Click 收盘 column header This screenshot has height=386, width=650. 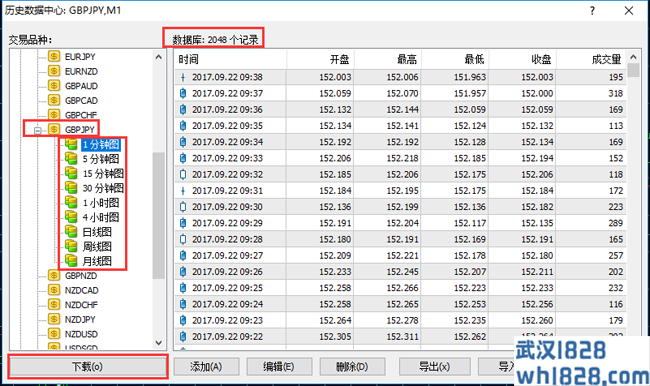pyautogui.click(x=523, y=59)
